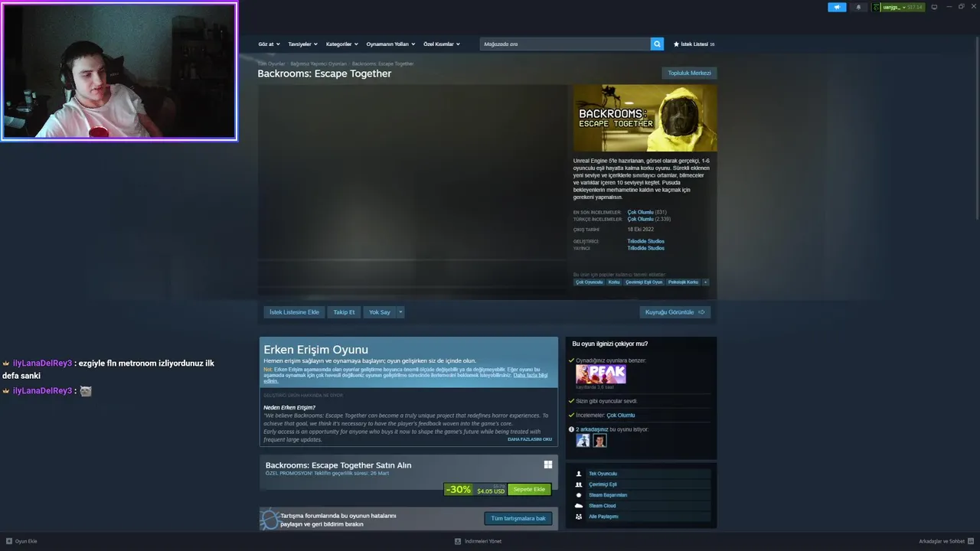Open the Backrooms Escape Together header image
The width and height of the screenshot is (980, 551).
(645, 118)
